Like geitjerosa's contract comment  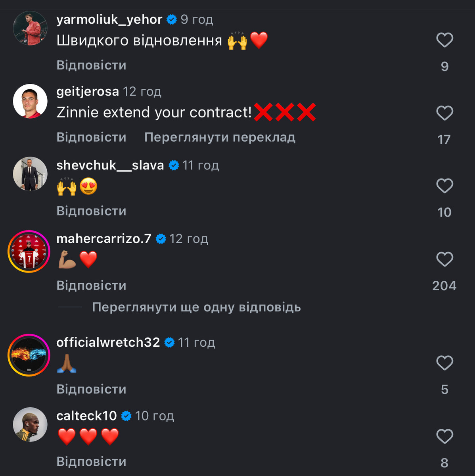[444, 113]
